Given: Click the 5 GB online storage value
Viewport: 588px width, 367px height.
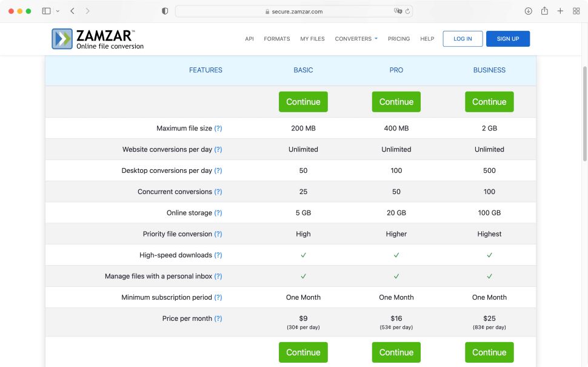Looking at the screenshot, I should [303, 213].
